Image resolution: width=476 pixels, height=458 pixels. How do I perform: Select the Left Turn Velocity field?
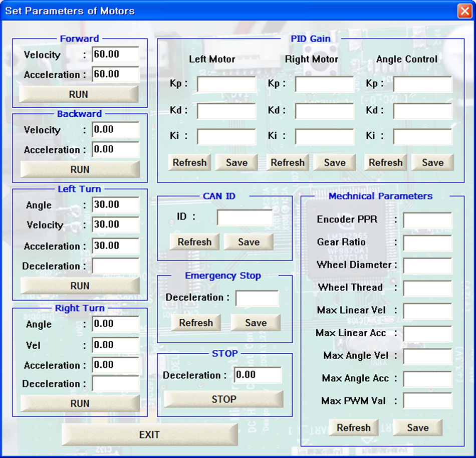point(116,224)
